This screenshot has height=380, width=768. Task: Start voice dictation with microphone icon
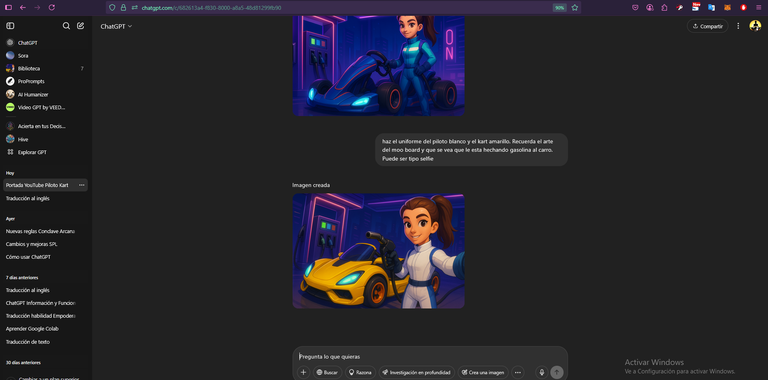pos(542,373)
